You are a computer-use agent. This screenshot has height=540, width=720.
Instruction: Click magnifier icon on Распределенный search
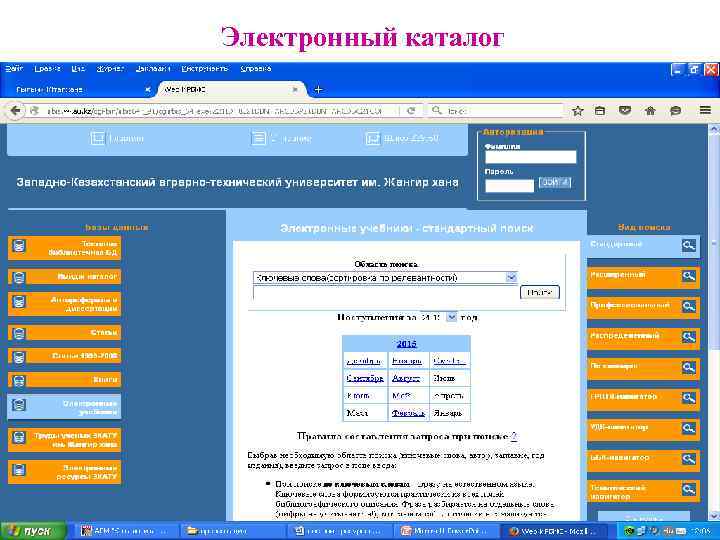tap(689, 337)
